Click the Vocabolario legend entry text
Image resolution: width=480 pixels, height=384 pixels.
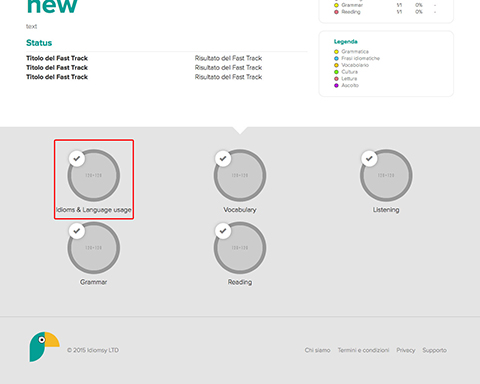(355, 65)
